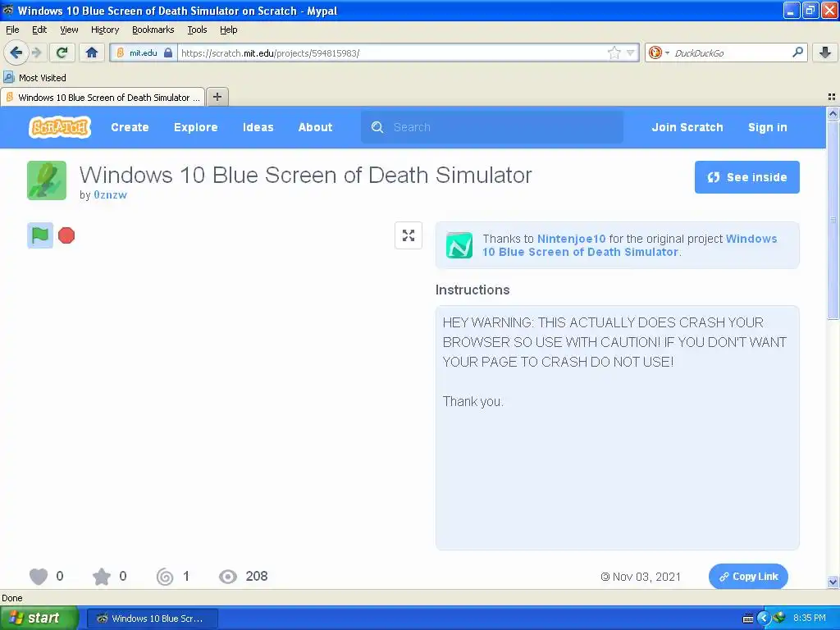This screenshot has height=630, width=840.
Task: Open the original Windows 10 Blue Screen project link
Action: pyautogui.click(x=629, y=245)
